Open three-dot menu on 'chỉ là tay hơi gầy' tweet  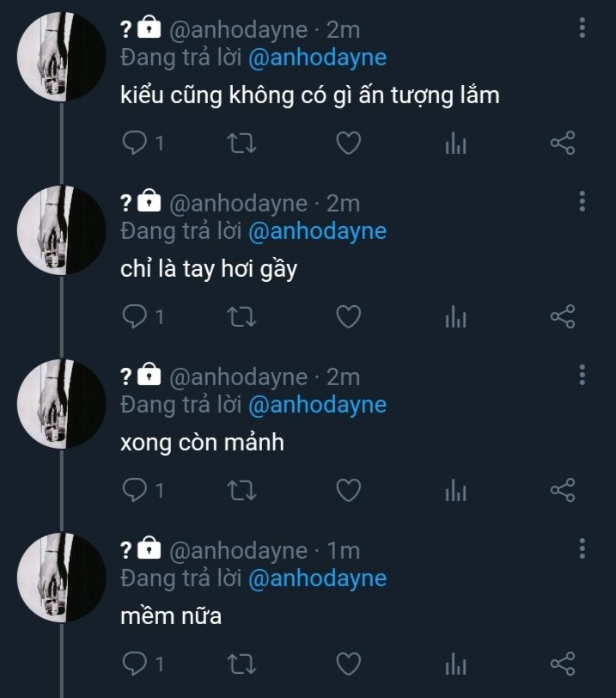tap(582, 202)
